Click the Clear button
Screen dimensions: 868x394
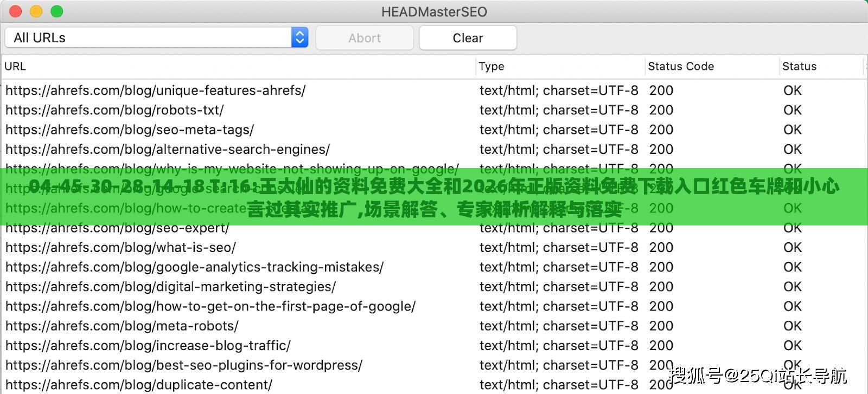[468, 38]
